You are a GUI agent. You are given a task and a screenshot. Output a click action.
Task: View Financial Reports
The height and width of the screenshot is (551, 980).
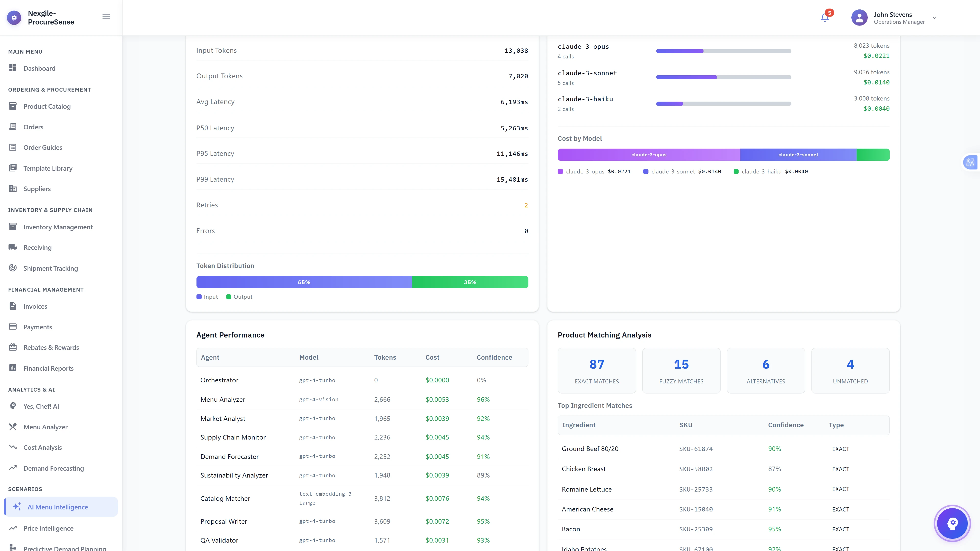point(48,368)
